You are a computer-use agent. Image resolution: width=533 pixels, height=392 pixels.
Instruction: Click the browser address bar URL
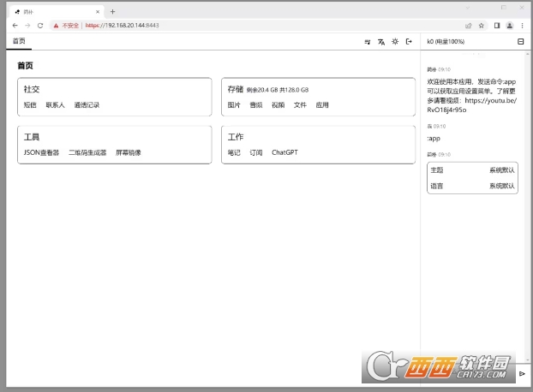click(122, 26)
